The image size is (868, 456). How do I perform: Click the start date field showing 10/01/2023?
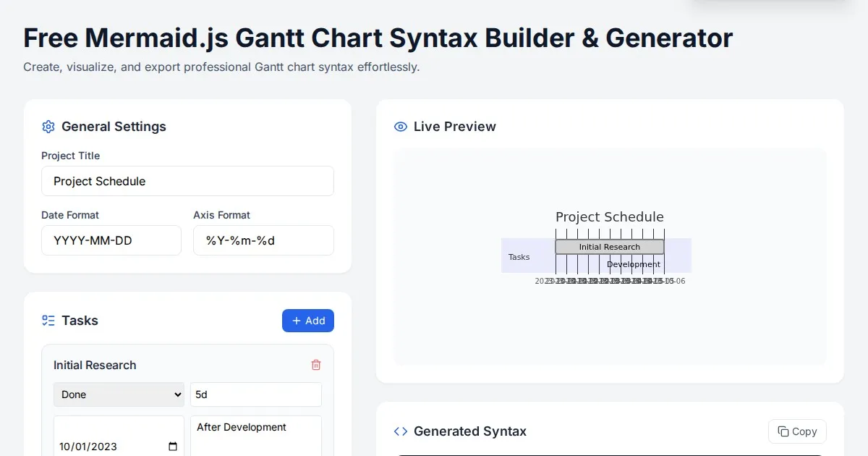coord(109,447)
